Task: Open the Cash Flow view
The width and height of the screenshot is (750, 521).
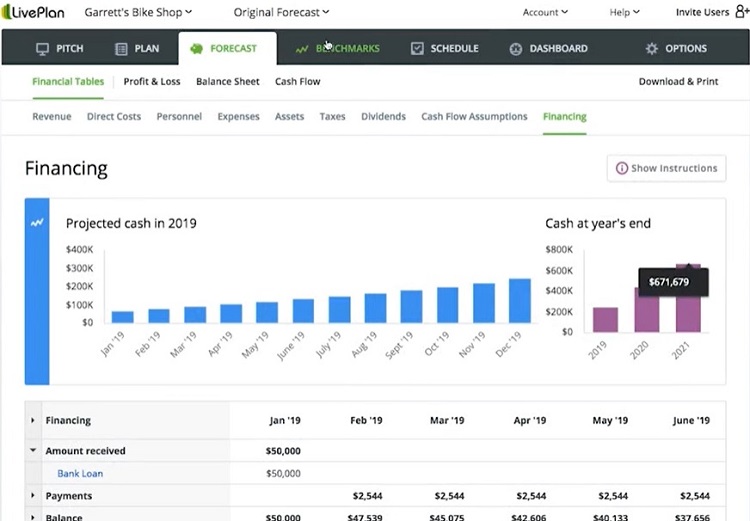Action: coord(298,82)
